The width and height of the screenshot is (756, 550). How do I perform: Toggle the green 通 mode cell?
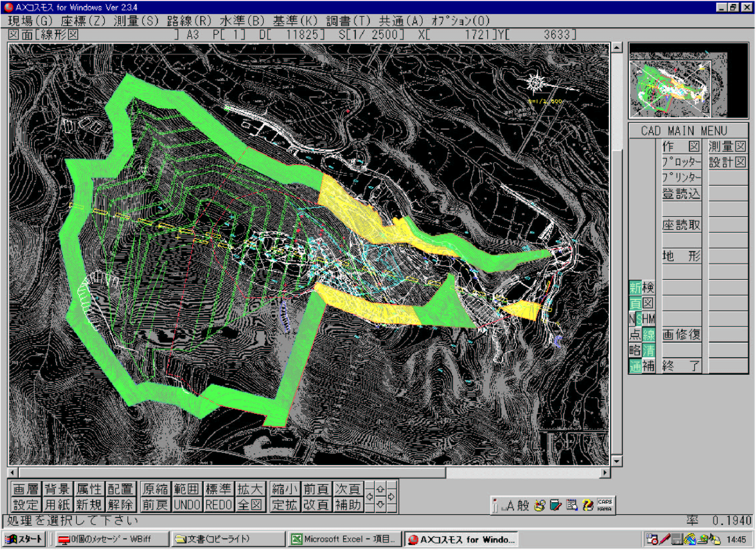pos(635,366)
